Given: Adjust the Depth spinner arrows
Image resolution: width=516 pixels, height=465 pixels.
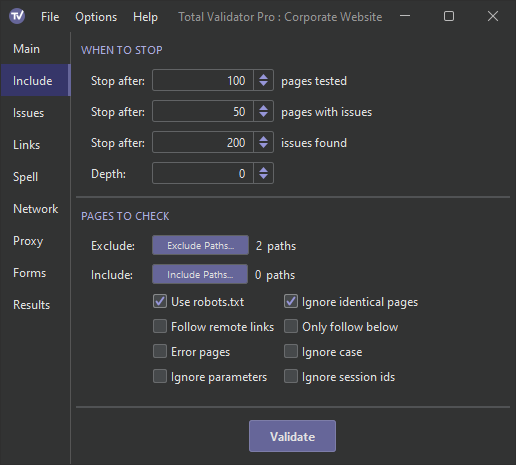Looking at the screenshot, I should click(263, 173).
